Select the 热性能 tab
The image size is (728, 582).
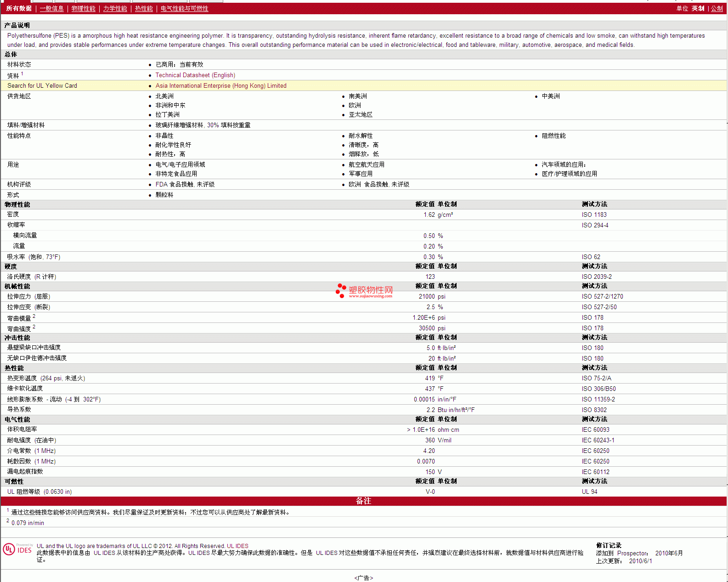point(144,9)
